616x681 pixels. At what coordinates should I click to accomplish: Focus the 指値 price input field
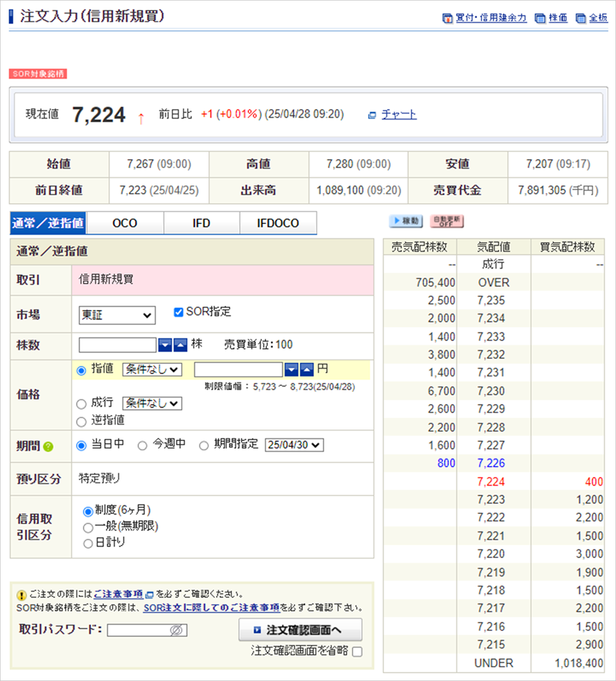point(239,370)
